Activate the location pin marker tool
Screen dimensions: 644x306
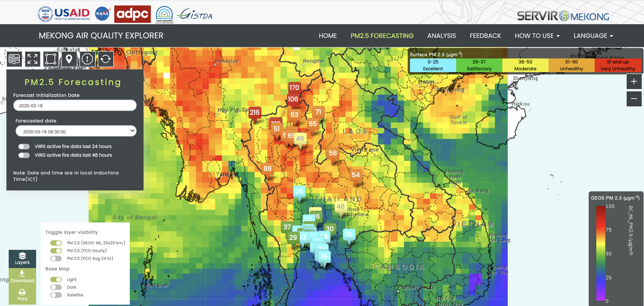click(x=69, y=59)
